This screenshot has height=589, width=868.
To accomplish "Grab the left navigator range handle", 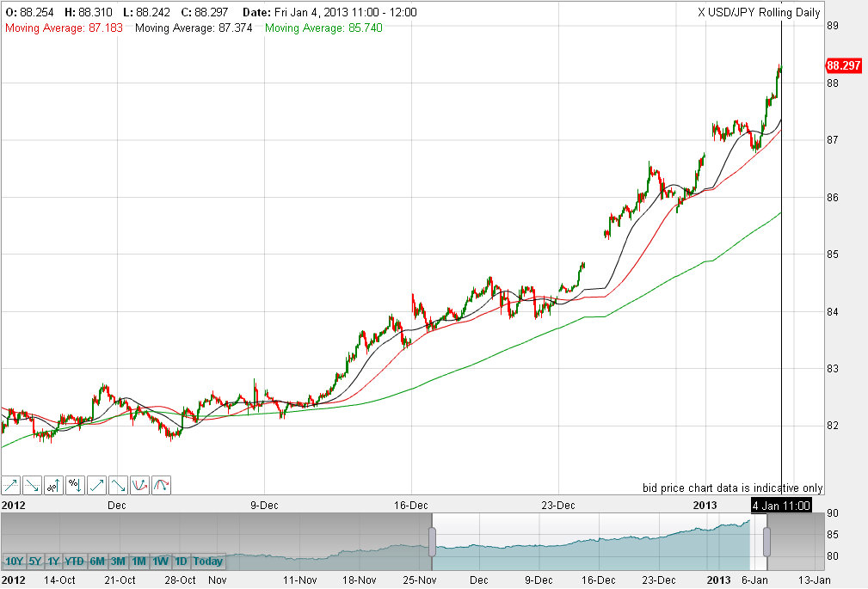I will (x=433, y=542).
